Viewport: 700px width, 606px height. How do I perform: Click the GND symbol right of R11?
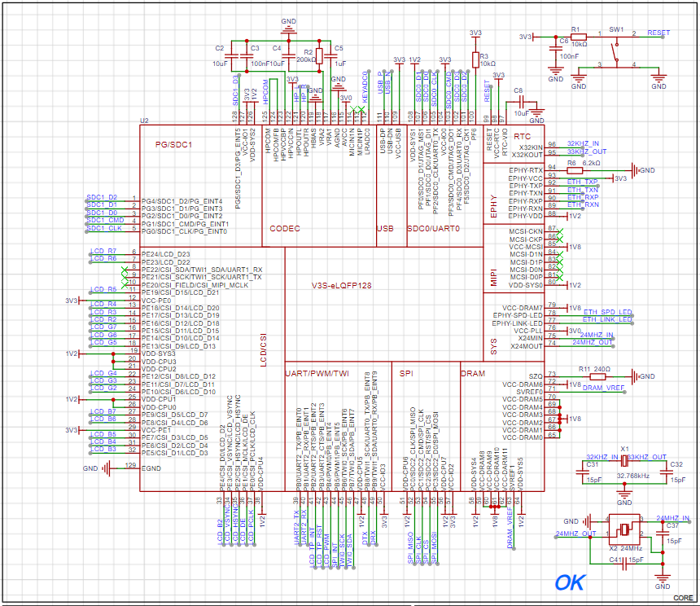coord(635,376)
